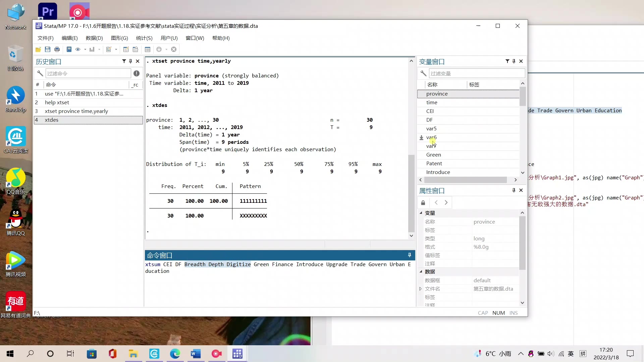Toggle the pin on the Variables window
The height and width of the screenshot is (362, 644).
(x=514, y=61)
